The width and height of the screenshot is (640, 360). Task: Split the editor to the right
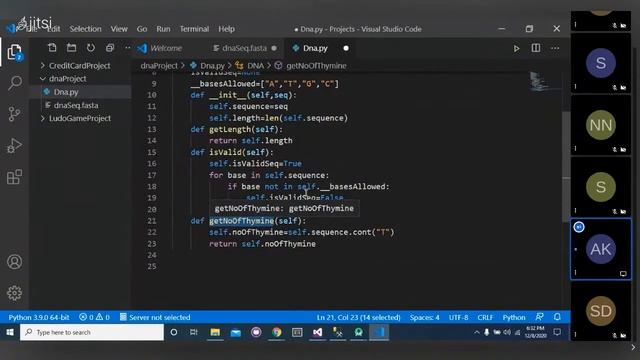(x=536, y=48)
